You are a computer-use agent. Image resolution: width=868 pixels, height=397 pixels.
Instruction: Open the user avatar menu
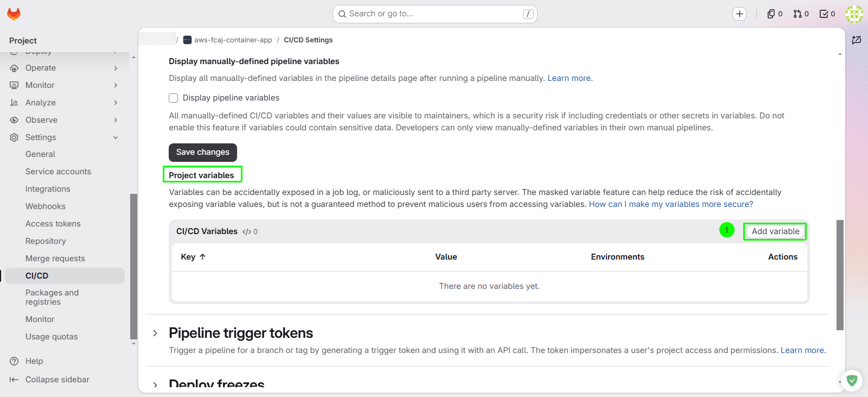pyautogui.click(x=854, y=14)
